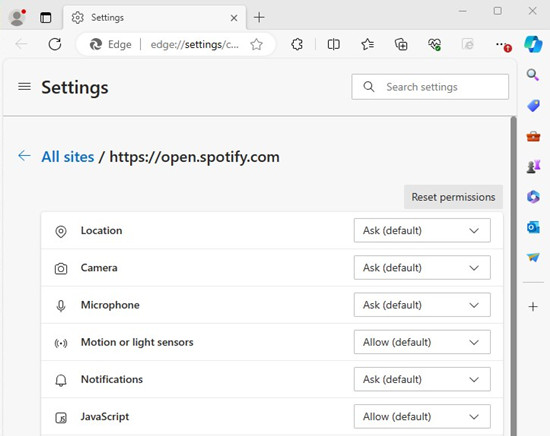Open the Camera permission dropdown
Viewport: 550px width, 436px height.
422,268
